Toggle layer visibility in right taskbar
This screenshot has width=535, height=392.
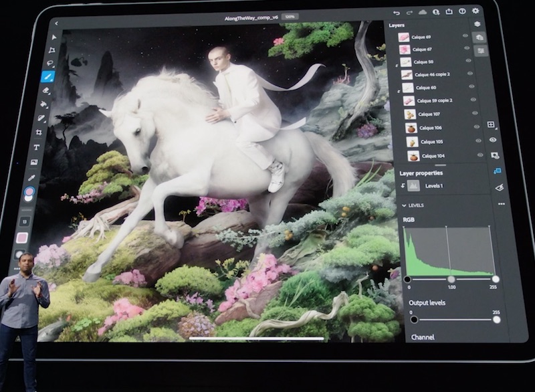pos(493,140)
